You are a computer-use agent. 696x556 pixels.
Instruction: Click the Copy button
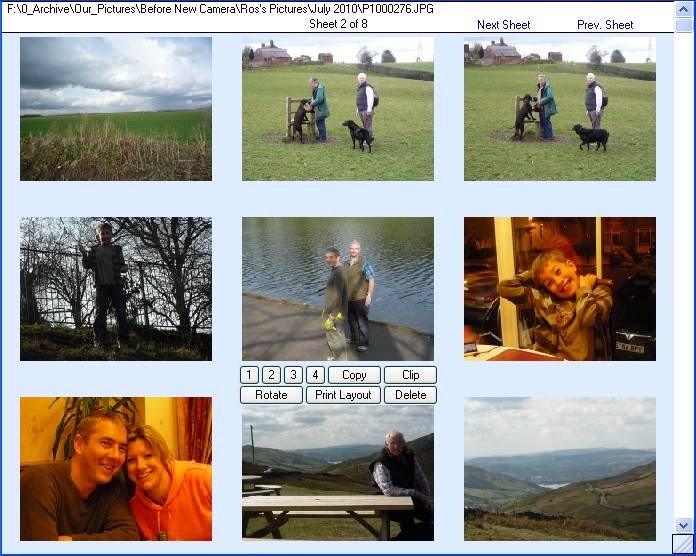pos(354,375)
